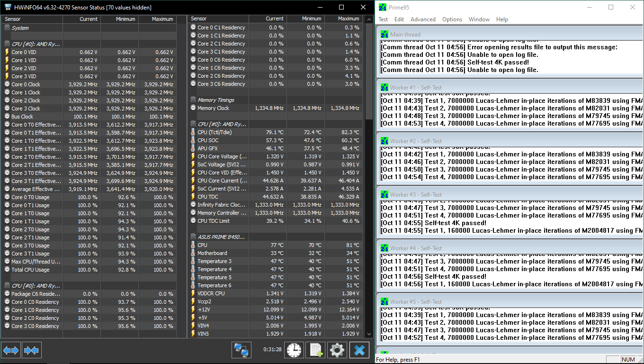This screenshot has width=644, height=364.
Task: Click the 0:31:28 elapsed time display
Action: coord(272,350)
